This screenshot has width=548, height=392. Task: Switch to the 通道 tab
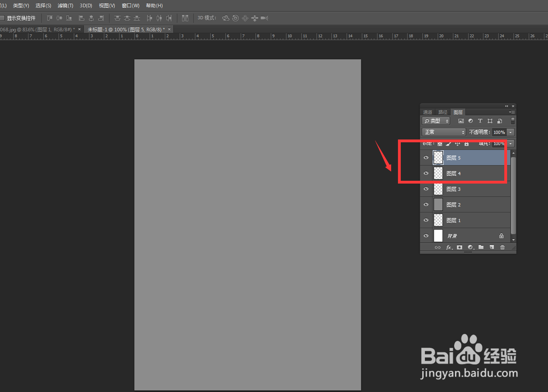tap(428, 112)
